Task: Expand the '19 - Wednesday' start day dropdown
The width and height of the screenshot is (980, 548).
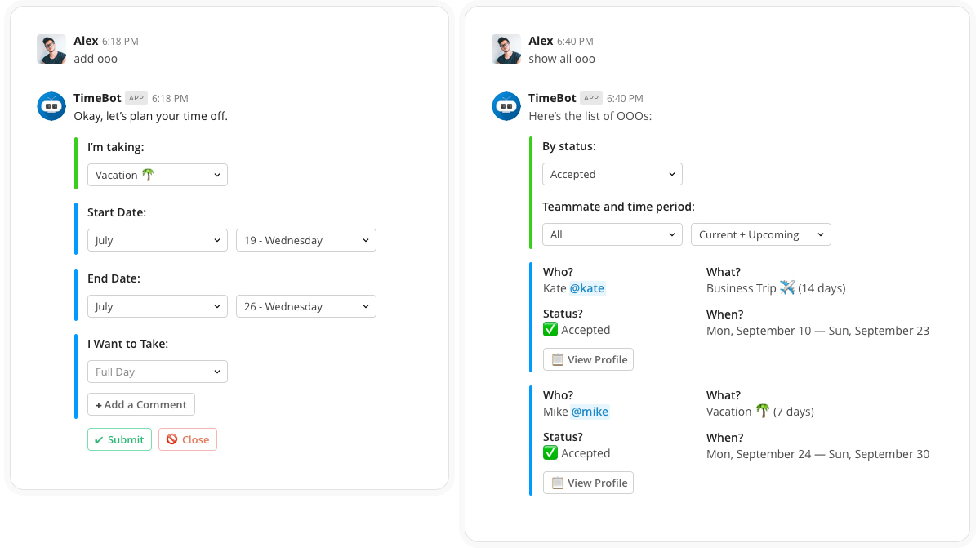Action: click(306, 240)
